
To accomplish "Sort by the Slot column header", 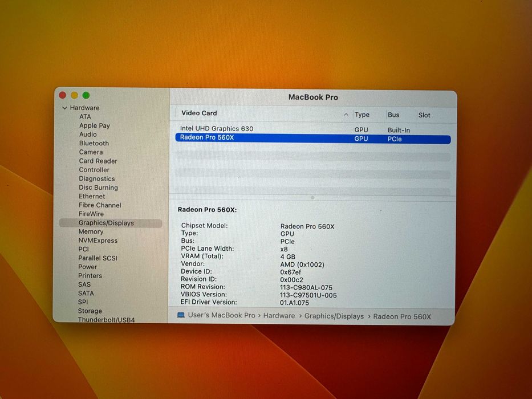I will [424, 115].
